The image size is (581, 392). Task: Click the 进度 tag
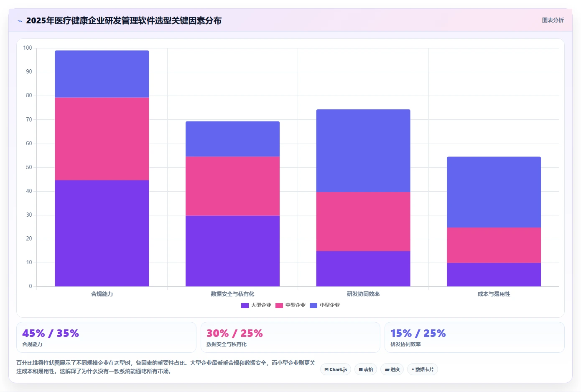pyautogui.click(x=392, y=369)
